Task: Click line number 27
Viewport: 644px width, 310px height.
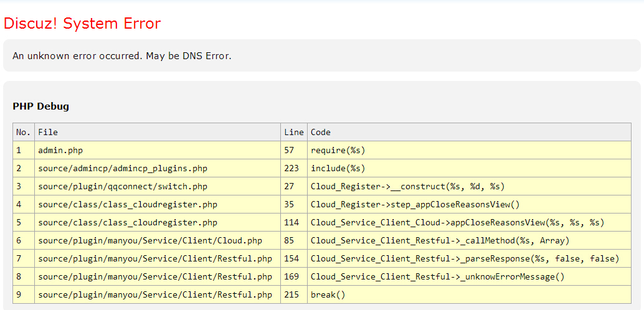Action: [x=293, y=186]
